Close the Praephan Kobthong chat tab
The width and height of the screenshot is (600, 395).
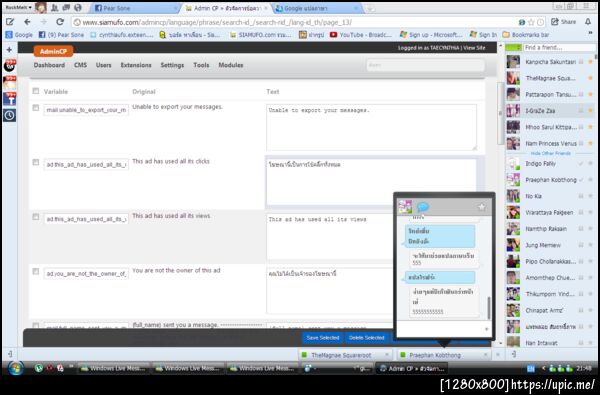click(x=486, y=355)
